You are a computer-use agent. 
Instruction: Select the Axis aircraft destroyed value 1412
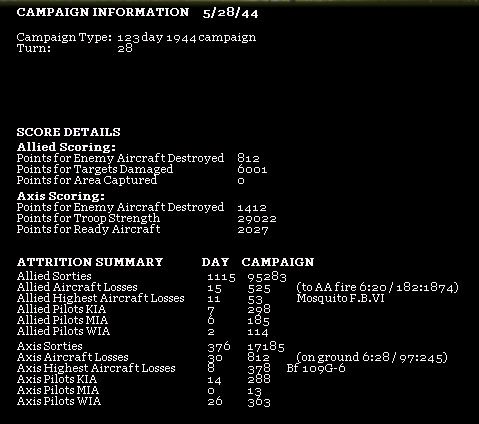click(x=252, y=208)
